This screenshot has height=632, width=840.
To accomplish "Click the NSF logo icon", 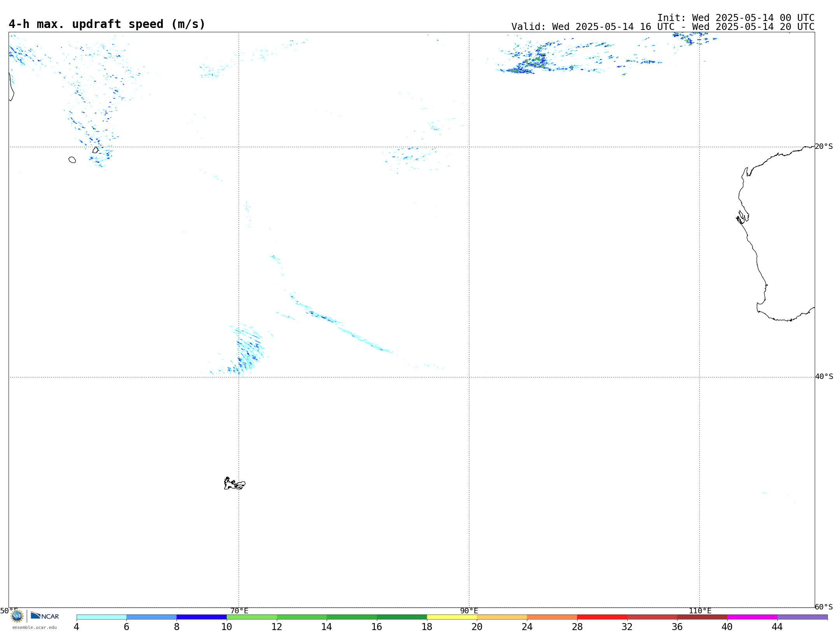I will [17, 616].
